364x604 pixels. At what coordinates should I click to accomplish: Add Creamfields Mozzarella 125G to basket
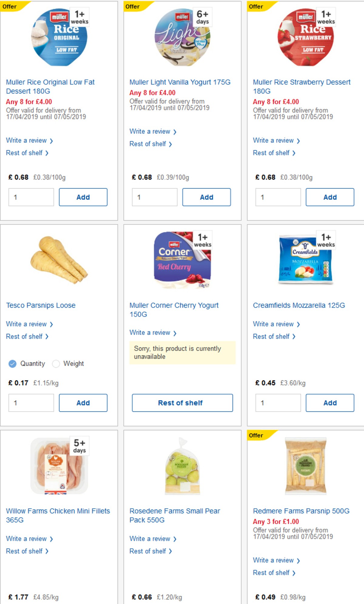[x=330, y=403]
